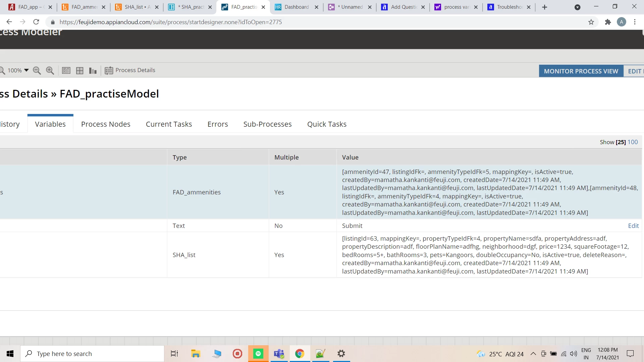644x362 pixels.
Task: Show hidden system tray icons
Action: 533,354
